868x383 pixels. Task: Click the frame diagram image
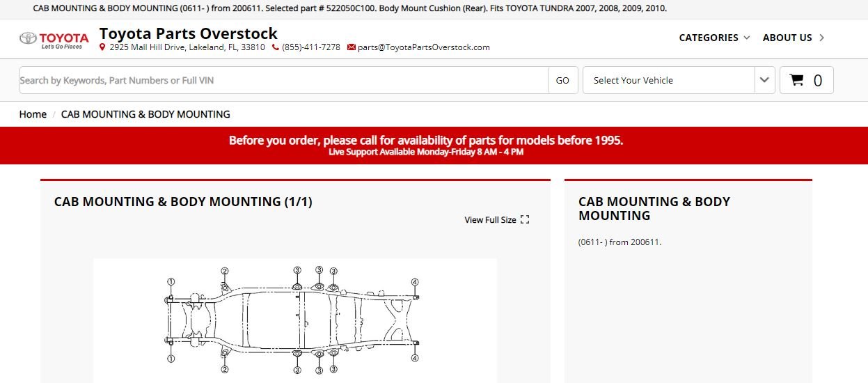(294, 320)
